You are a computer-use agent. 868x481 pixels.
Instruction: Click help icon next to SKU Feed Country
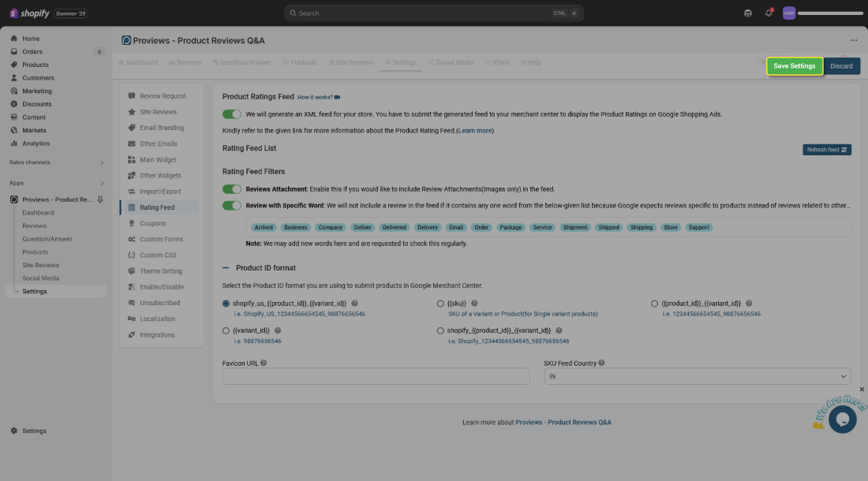click(601, 364)
